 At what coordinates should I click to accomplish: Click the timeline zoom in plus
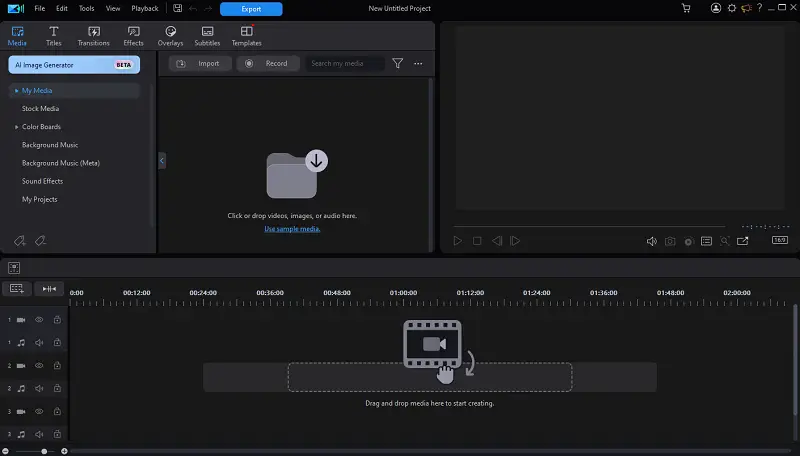[x=64, y=451]
